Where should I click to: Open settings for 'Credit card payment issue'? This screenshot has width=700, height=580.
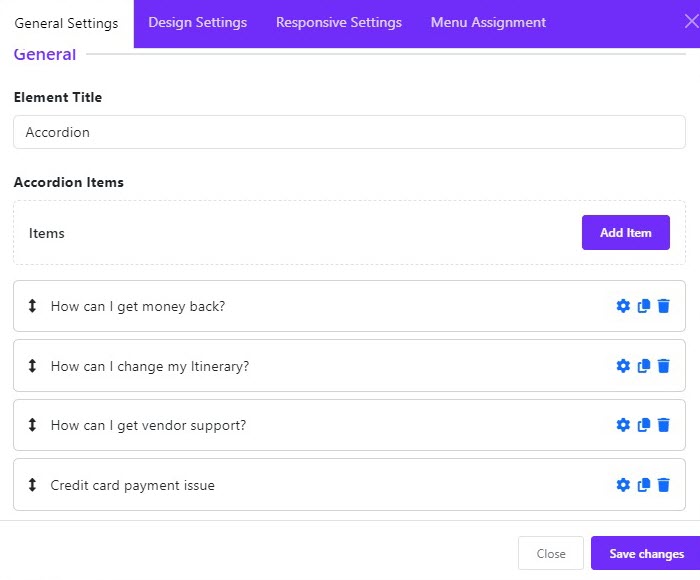pyautogui.click(x=623, y=484)
